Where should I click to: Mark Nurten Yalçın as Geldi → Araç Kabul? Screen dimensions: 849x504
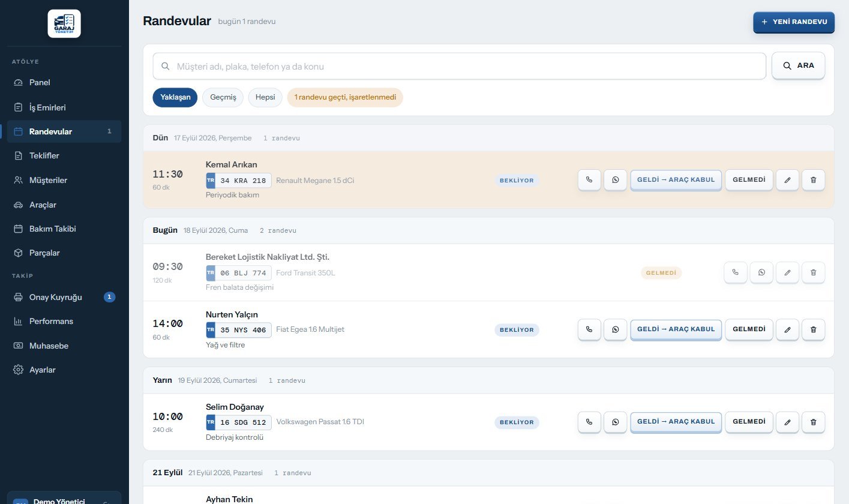pos(676,329)
